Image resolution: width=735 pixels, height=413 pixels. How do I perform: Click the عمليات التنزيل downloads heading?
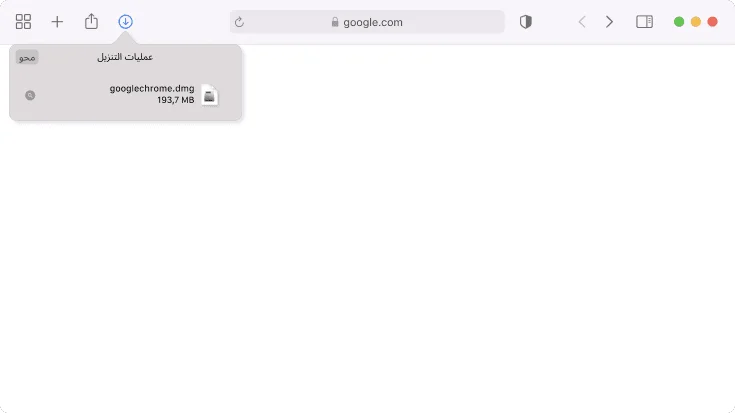point(125,57)
